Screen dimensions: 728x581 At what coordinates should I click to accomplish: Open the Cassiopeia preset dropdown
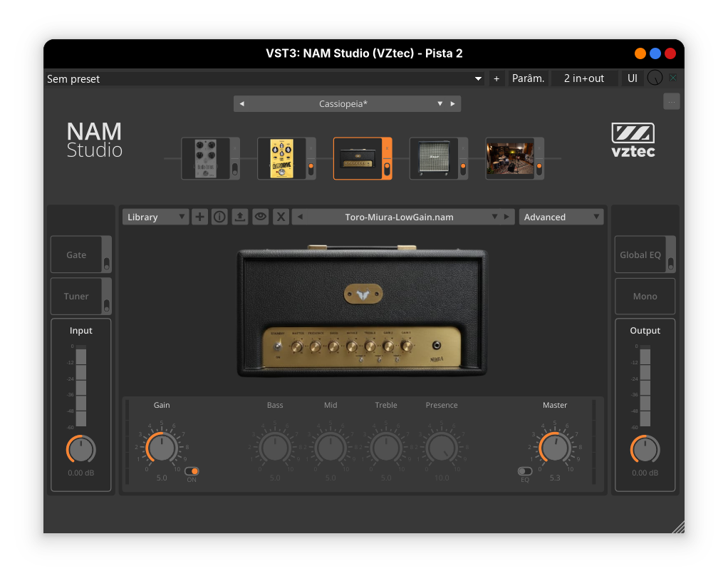[x=440, y=103]
